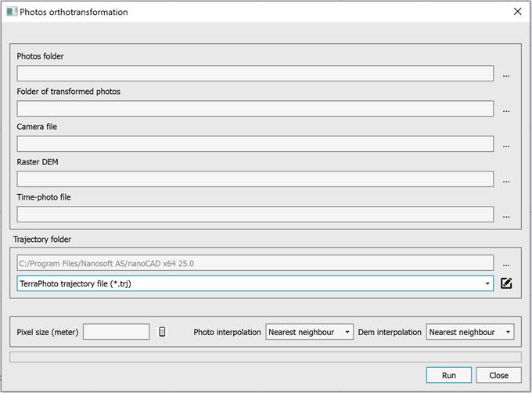
Task: Browse for Photos folder with ellipsis button
Action: point(506,75)
